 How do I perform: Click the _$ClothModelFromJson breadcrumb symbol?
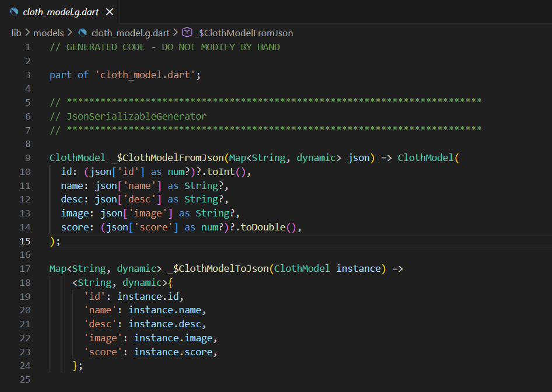(244, 33)
